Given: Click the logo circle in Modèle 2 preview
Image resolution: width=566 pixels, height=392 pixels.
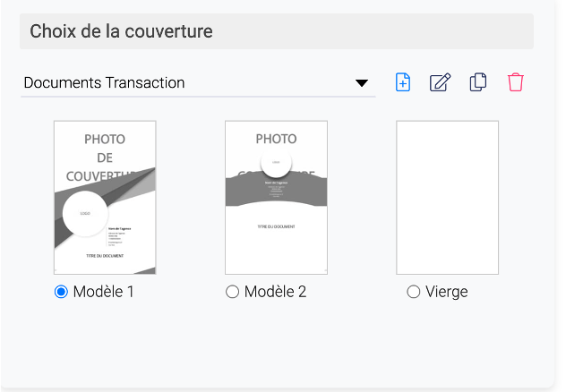Looking at the screenshot, I should click(276, 162).
